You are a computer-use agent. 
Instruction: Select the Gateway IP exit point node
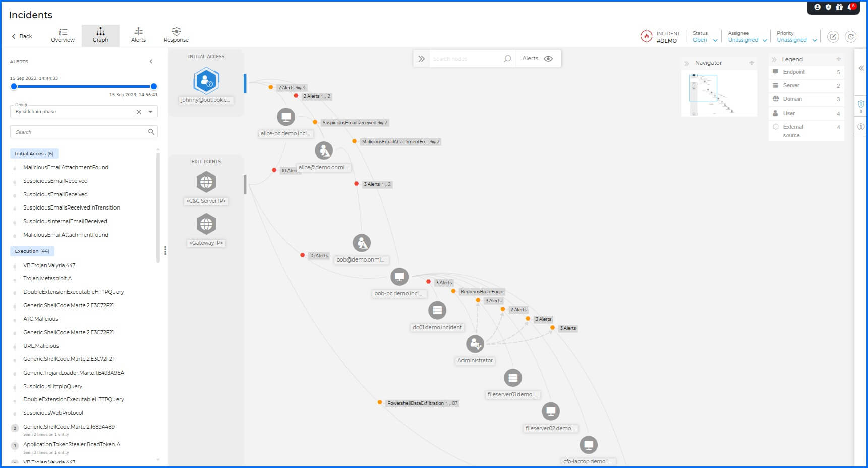click(x=206, y=224)
